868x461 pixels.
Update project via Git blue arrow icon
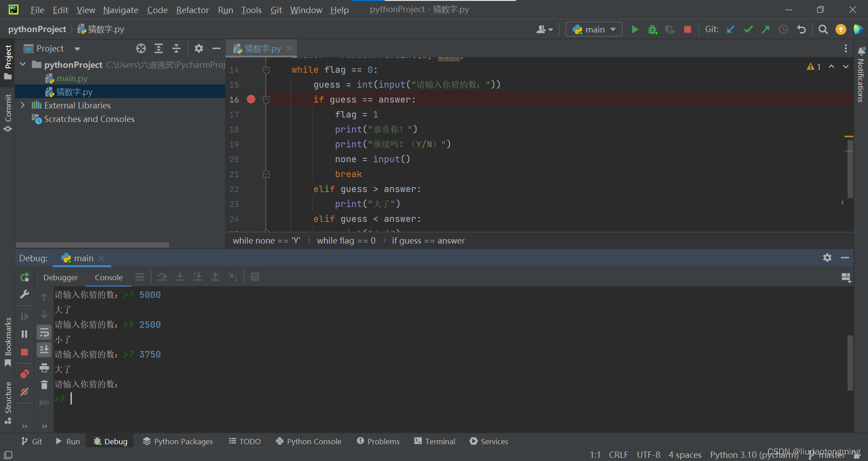pyautogui.click(x=731, y=29)
